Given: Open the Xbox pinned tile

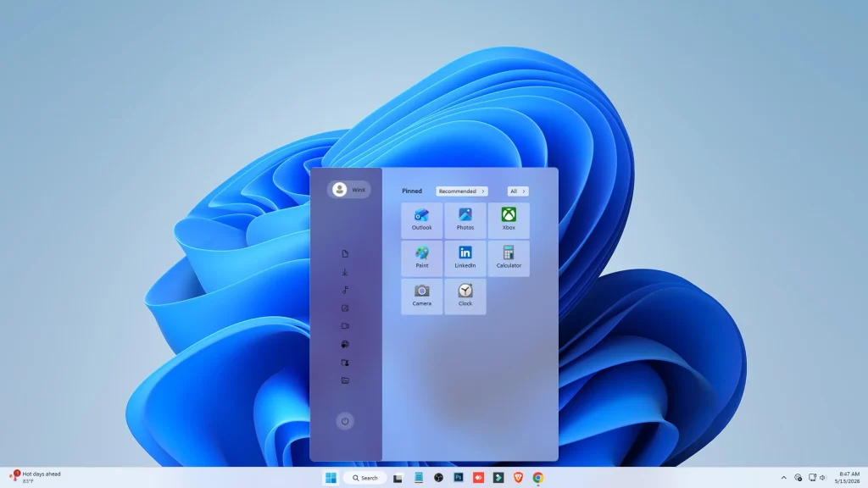Looking at the screenshot, I should point(509,220).
